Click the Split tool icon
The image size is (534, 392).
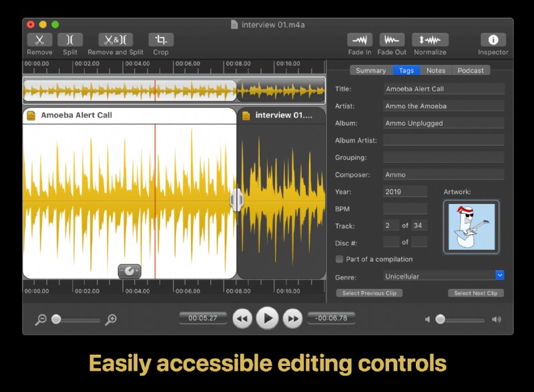click(x=70, y=40)
